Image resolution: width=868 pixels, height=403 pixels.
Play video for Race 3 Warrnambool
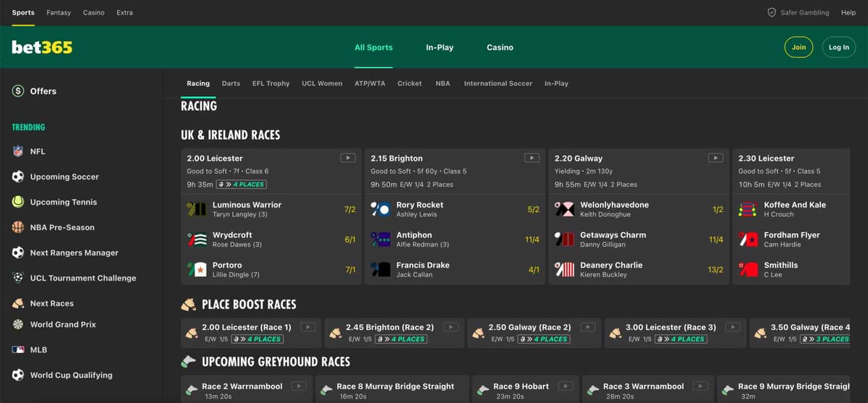click(700, 386)
